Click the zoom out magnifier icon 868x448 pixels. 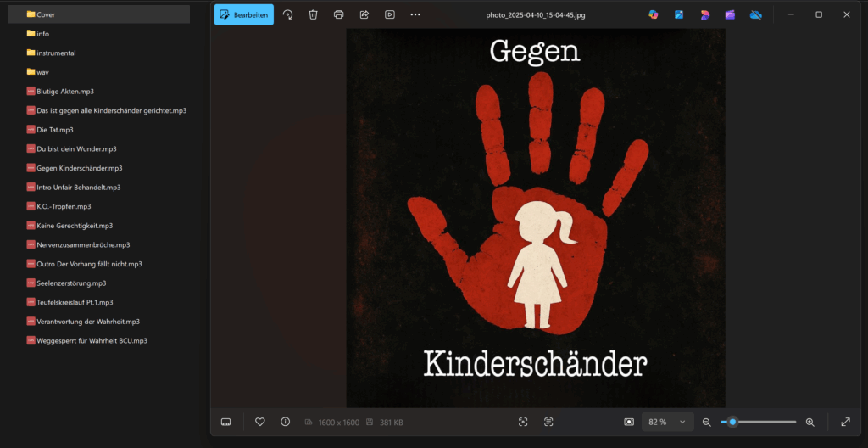coord(706,422)
